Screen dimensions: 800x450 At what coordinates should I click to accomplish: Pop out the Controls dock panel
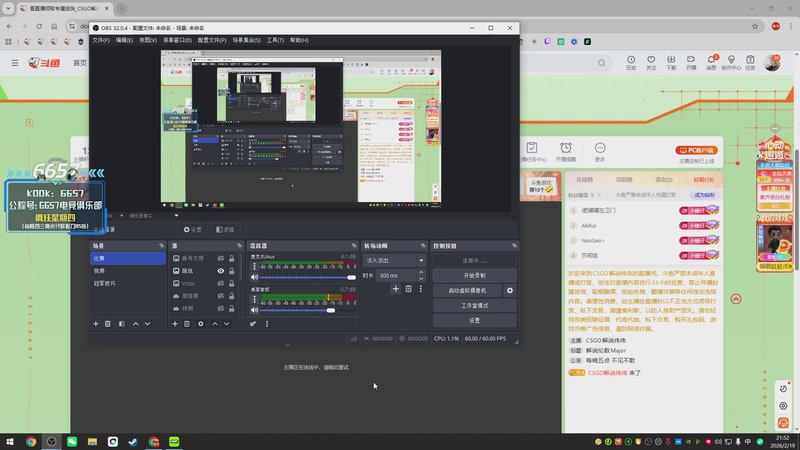pos(514,246)
